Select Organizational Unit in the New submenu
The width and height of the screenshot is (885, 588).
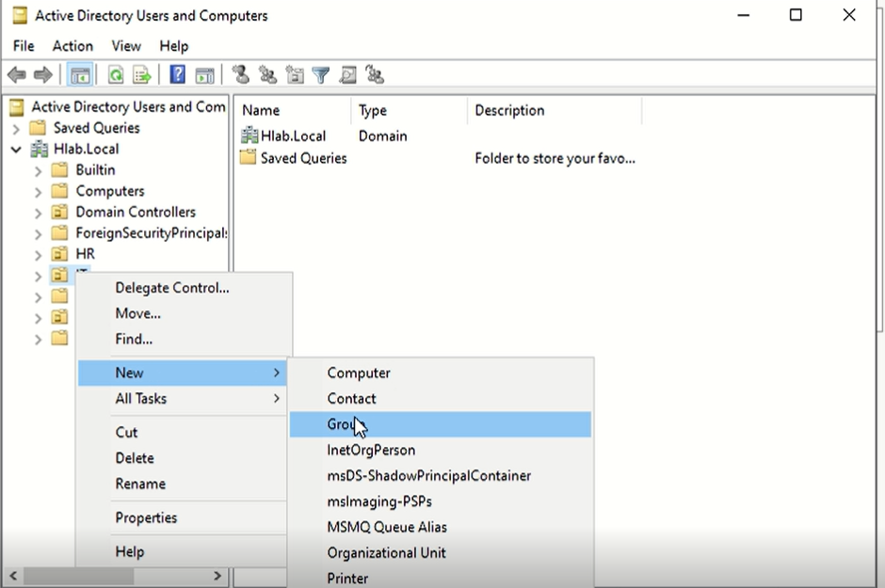pos(441,552)
